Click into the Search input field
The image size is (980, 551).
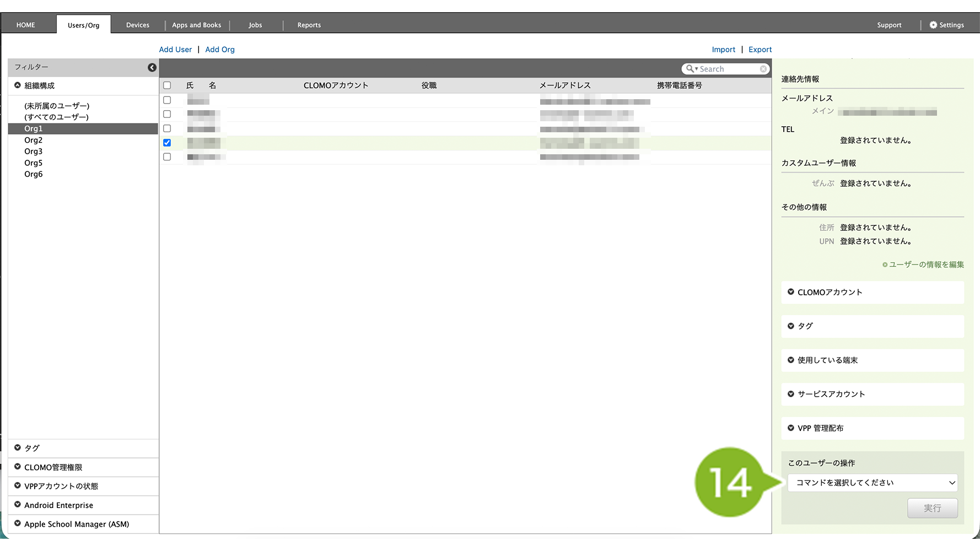click(728, 69)
